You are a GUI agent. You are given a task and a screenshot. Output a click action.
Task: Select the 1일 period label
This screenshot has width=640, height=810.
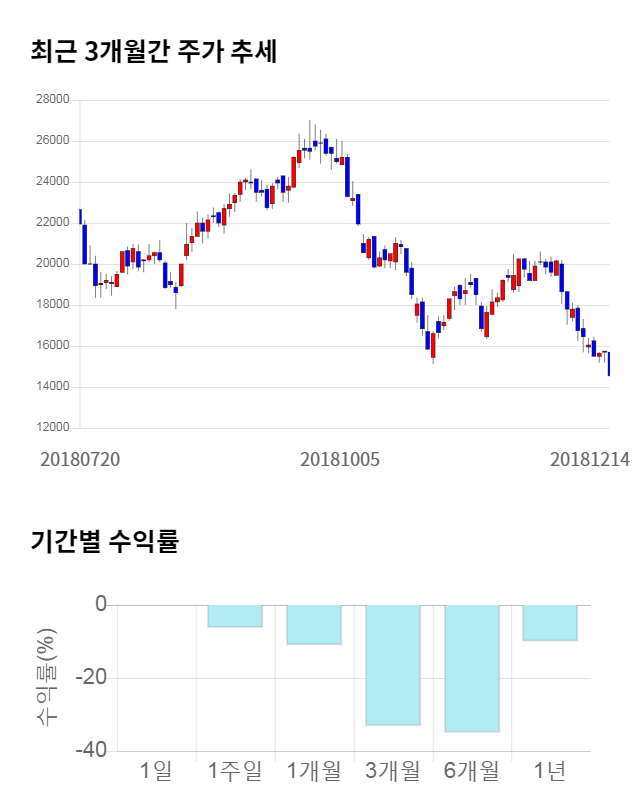click(x=156, y=771)
